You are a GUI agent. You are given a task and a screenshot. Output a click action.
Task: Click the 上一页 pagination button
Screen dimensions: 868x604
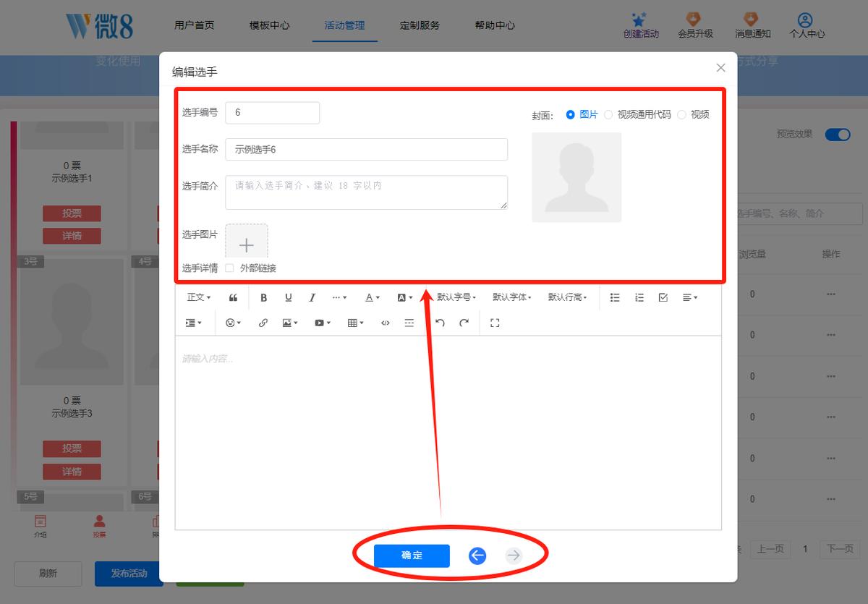pyautogui.click(x=770, y=549)
